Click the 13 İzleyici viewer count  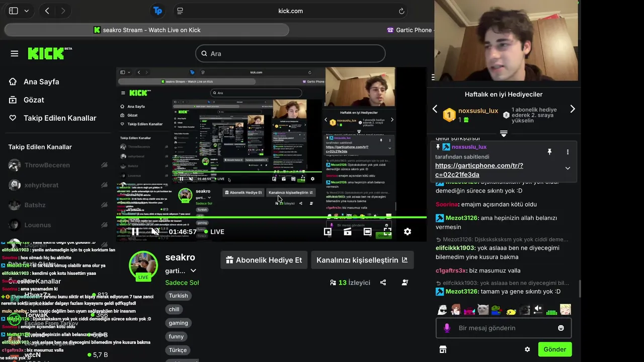[350, 283]
